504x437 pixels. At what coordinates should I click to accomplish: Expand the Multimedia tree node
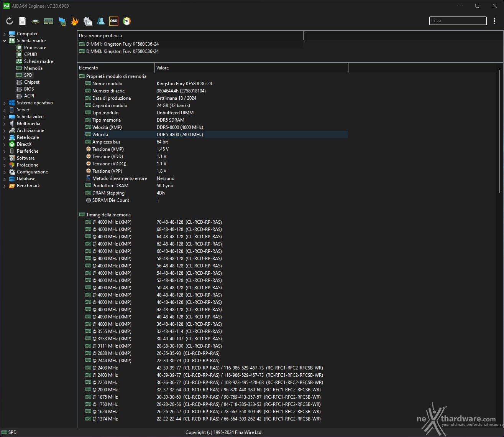(x=4, y=124)
